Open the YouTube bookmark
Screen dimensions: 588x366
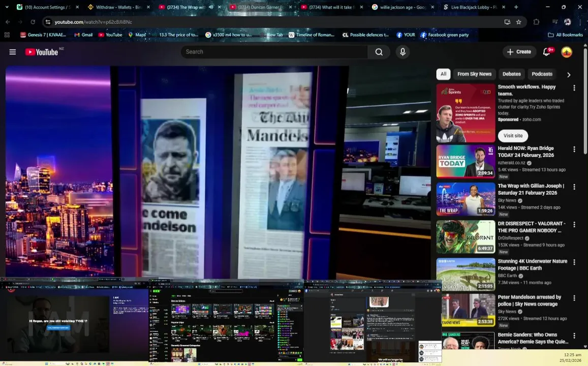[x=110, y=35]
